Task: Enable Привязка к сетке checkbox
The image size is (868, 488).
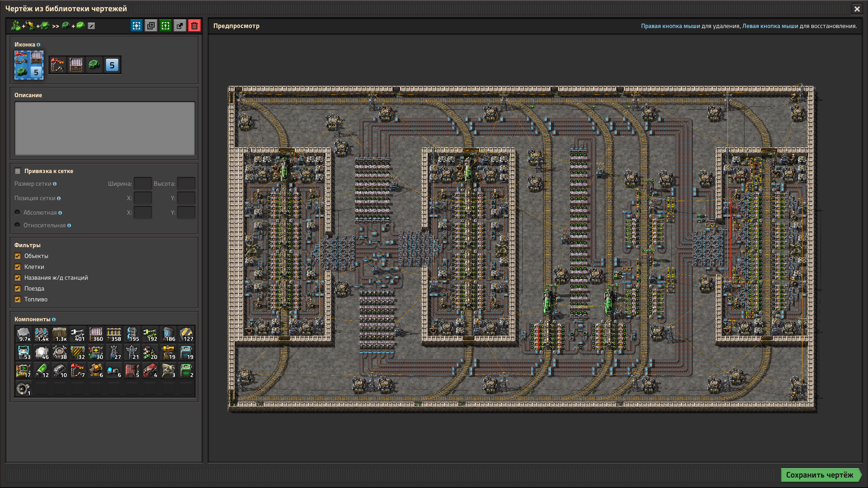Action: (x=18, y=171)
